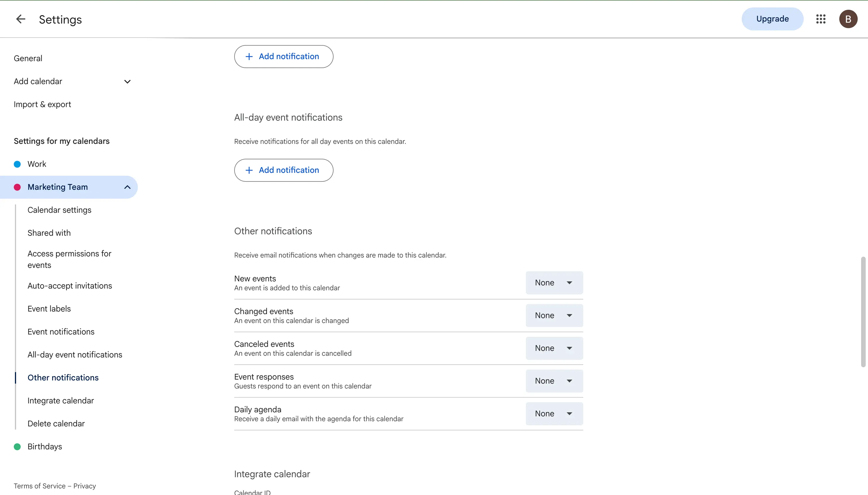Open the account avatar B

(848, 19)
